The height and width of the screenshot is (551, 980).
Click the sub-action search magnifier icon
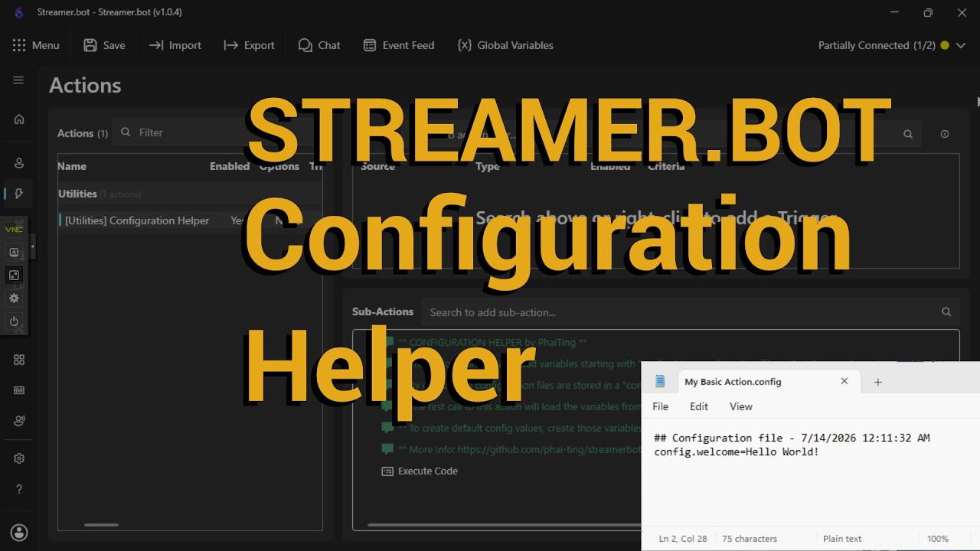pyautogui.click(x=946, y=312)
